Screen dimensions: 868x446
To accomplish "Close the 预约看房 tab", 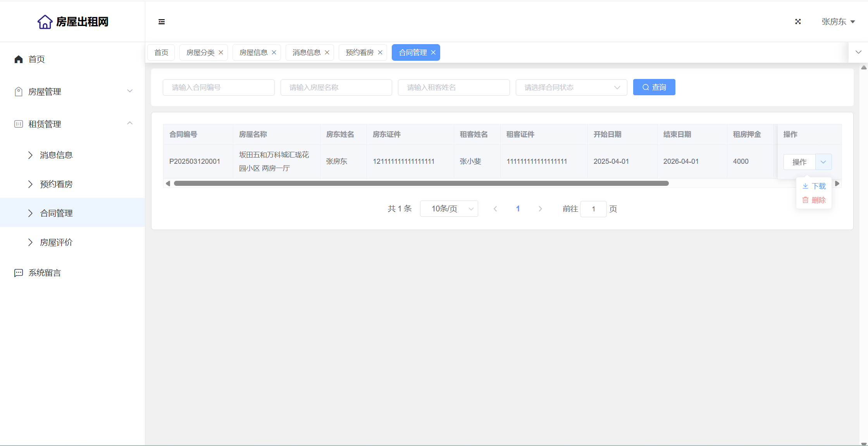I will pos(380,52).
